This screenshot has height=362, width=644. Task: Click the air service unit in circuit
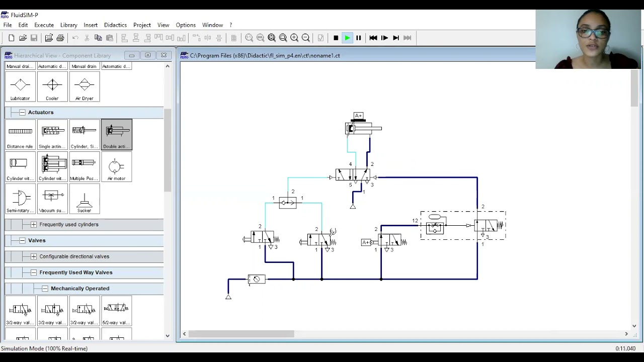257,279
